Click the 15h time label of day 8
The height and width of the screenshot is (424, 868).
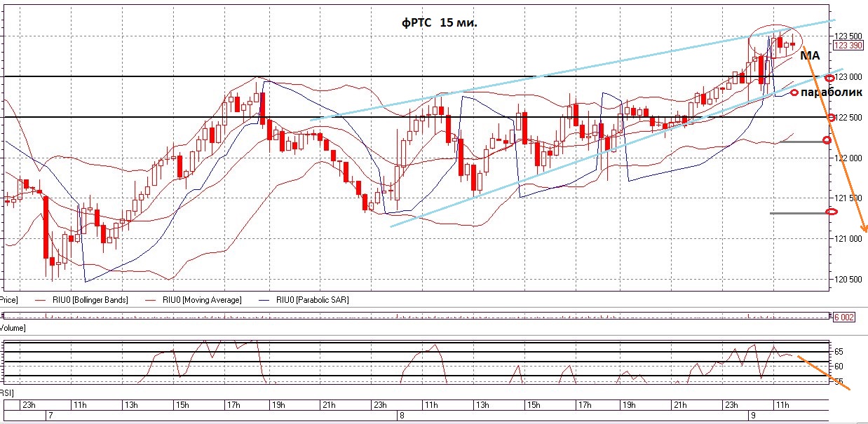click(533, 405)
